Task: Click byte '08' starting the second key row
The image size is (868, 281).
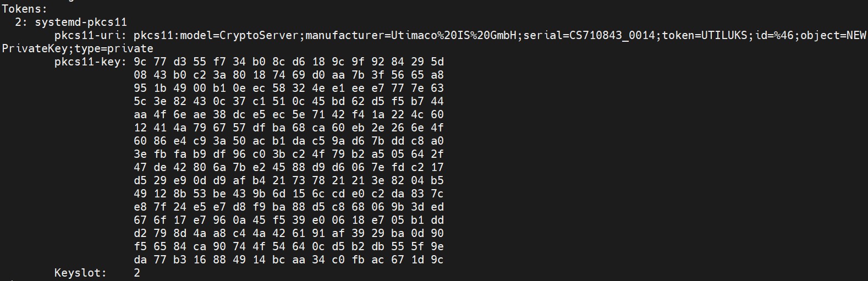Action: point(140,75)
